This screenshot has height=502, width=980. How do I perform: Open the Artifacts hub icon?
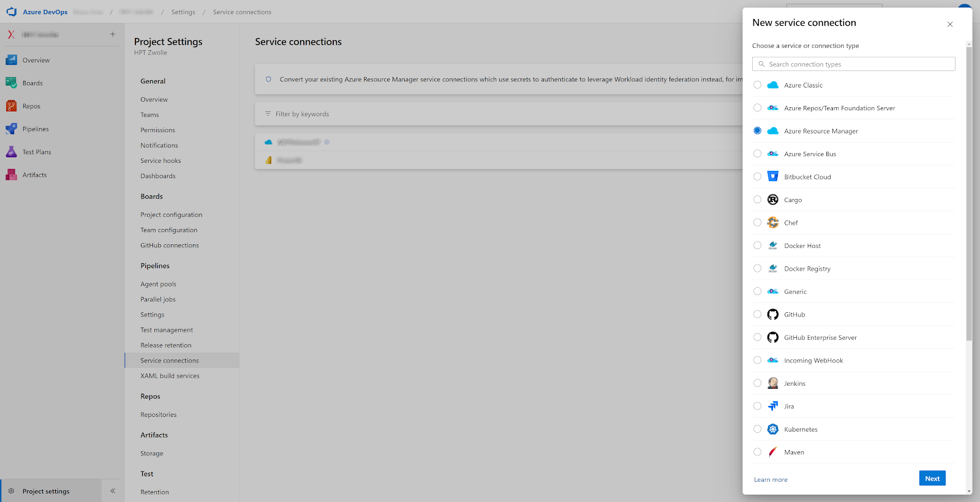(x=11, y=174)
